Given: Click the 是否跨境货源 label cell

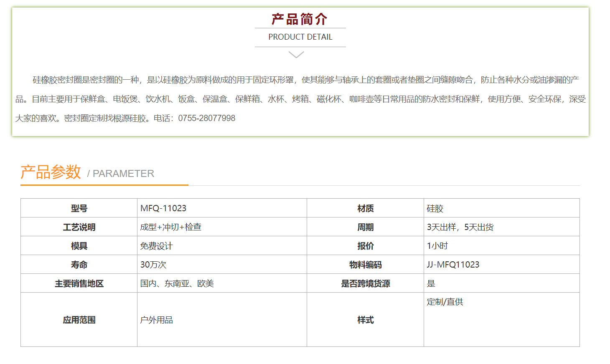Looking at the screenshot, I should 366,283.
